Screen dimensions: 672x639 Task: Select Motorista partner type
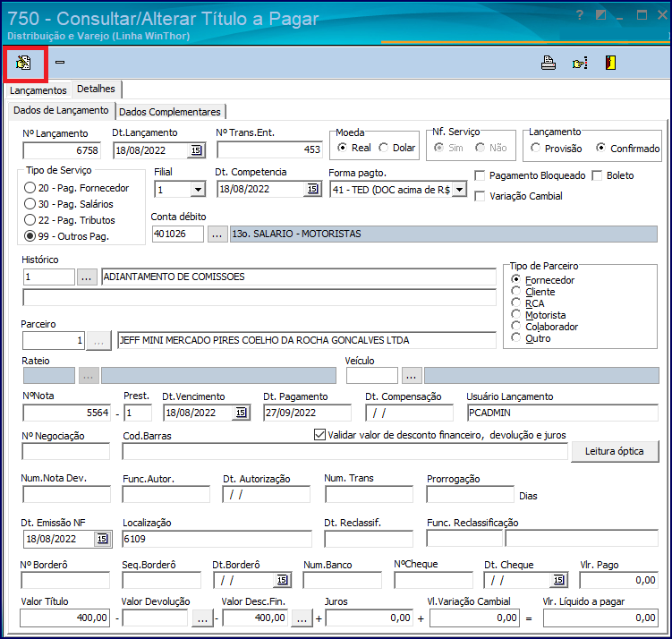click(x=516, y=314)
